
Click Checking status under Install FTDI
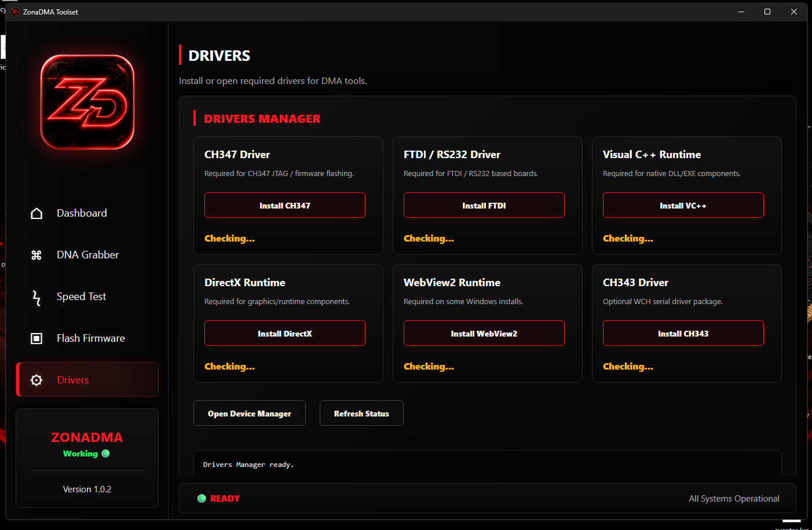pos(429,239)
